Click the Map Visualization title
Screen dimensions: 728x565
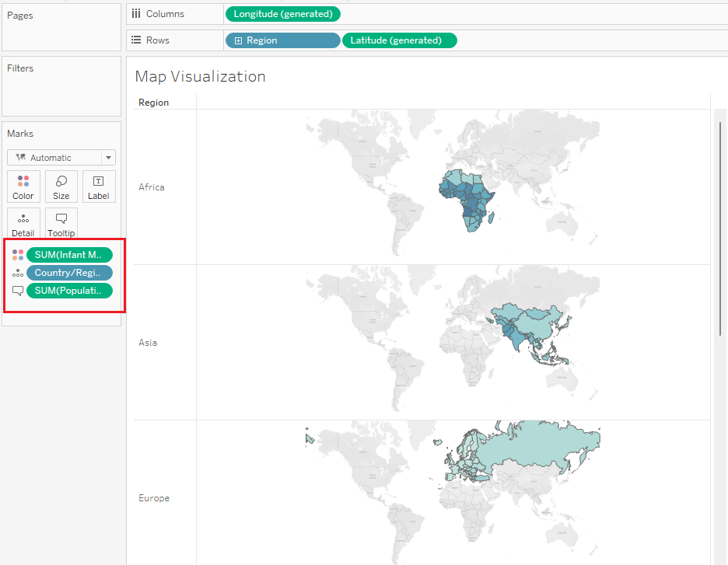point(200,76)
